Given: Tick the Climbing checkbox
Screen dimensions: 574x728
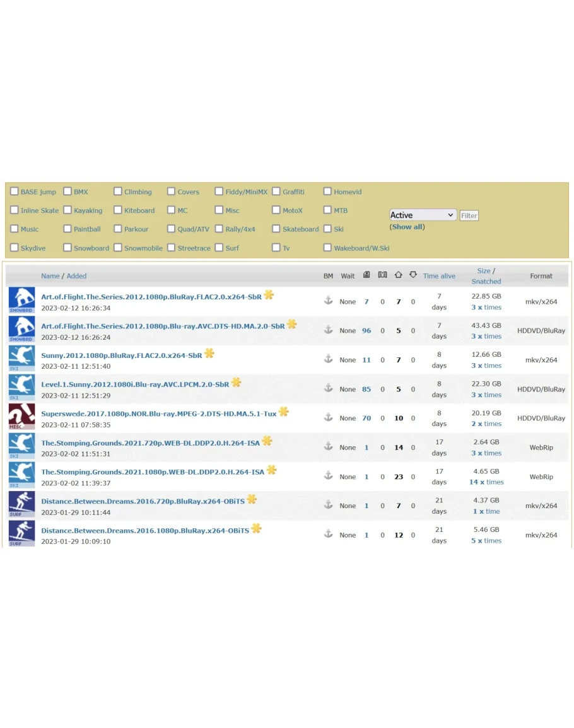Looking at the screenshot, I should 117,191.
